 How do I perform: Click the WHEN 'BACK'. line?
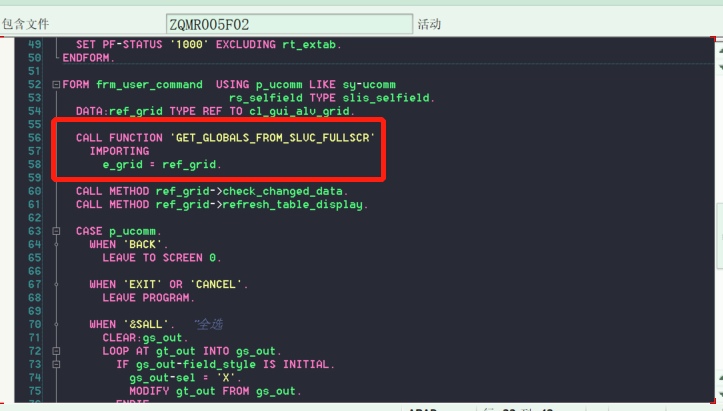pos(129,244)
